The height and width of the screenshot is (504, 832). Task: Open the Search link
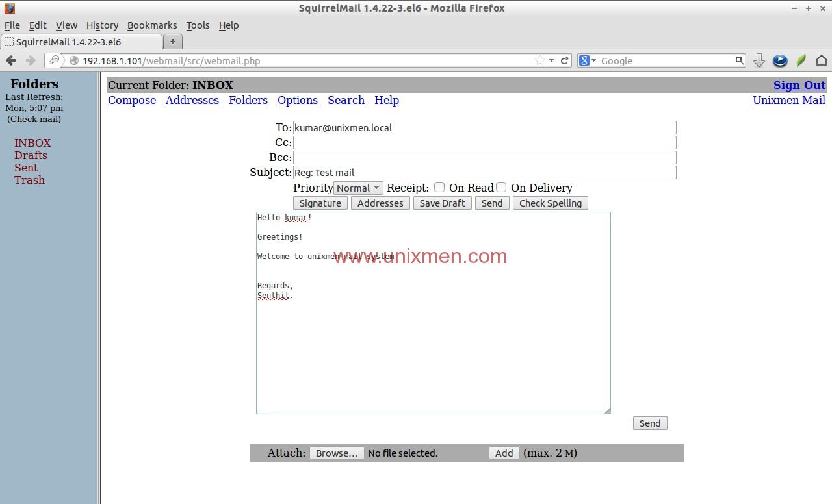[346, 100]
